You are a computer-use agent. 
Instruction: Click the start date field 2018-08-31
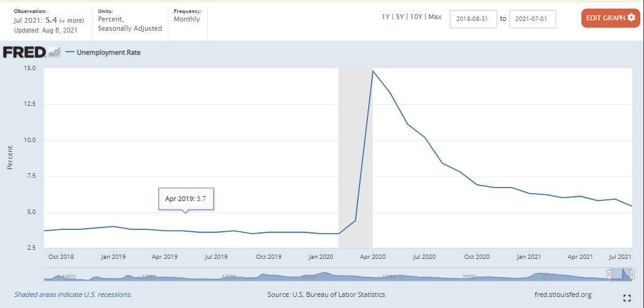coord(473,18)
